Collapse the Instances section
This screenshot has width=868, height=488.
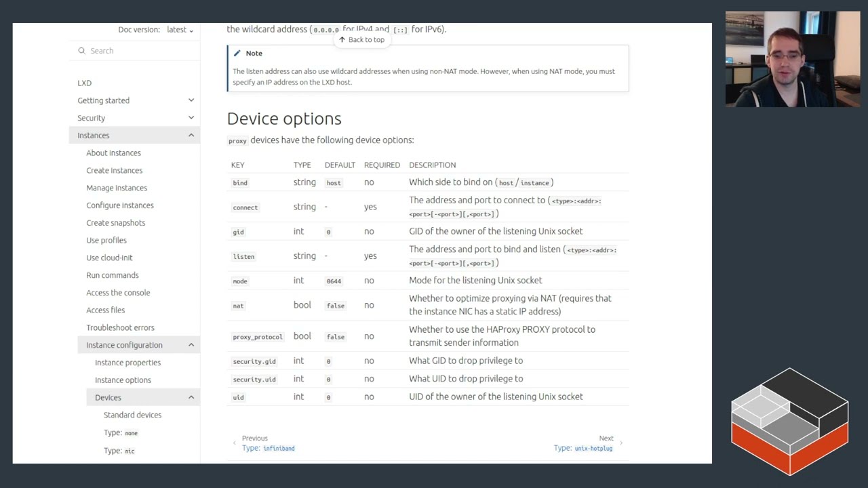coord(191,136)
